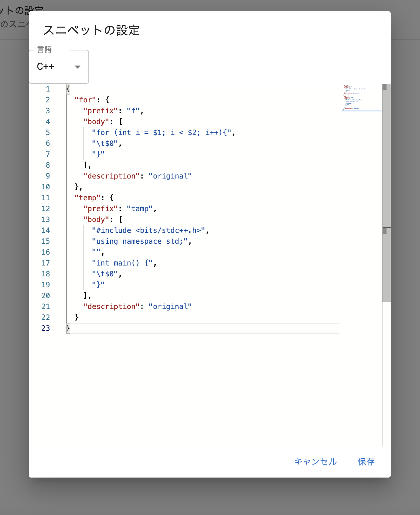Viewport: 420px width, 515px height.
Task: Click "description" key on line 9
Action: pyautogui.click(x=111, y=176)
